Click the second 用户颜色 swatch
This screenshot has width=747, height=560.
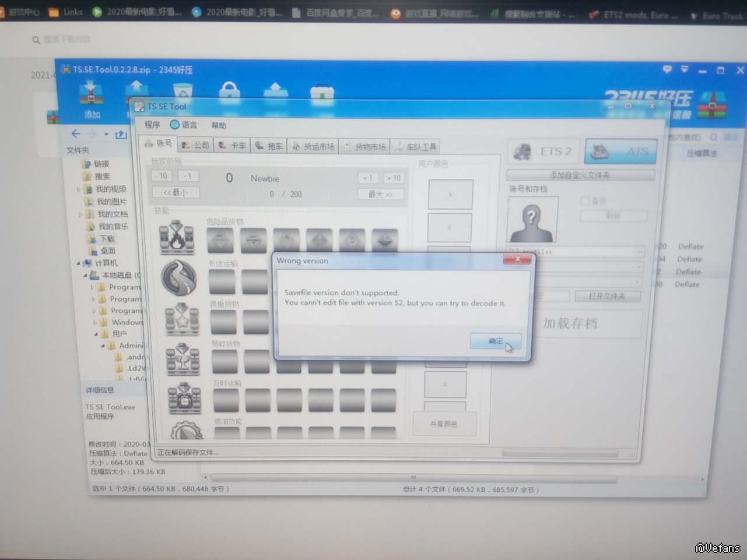click(x=450, y=227)
